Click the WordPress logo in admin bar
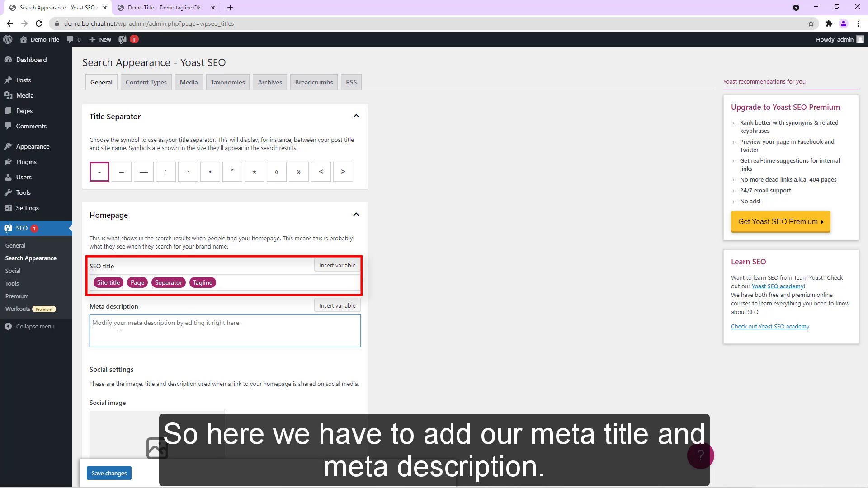 tap(8, 39)
